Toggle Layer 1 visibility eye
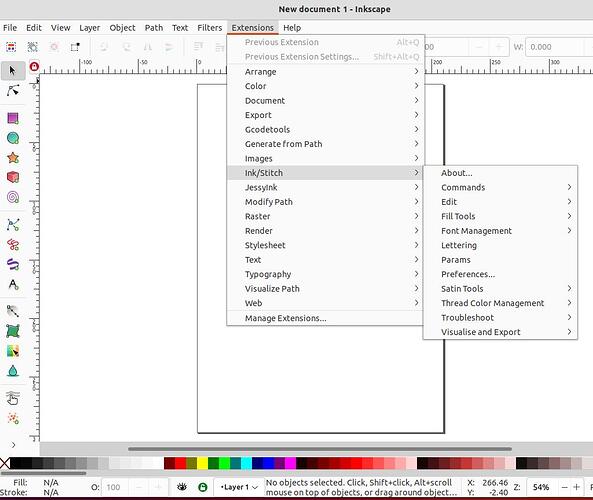The width and height of the screenshot is (593, 500). (182, 487)
